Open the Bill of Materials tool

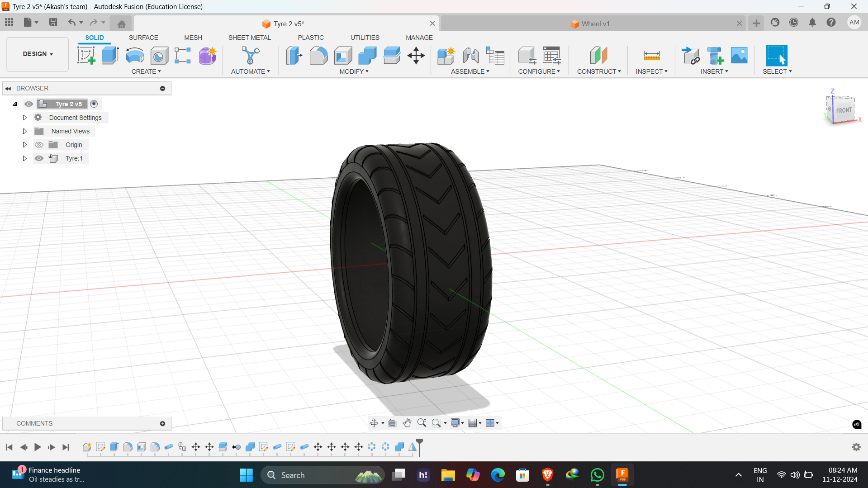coord(495,56)
